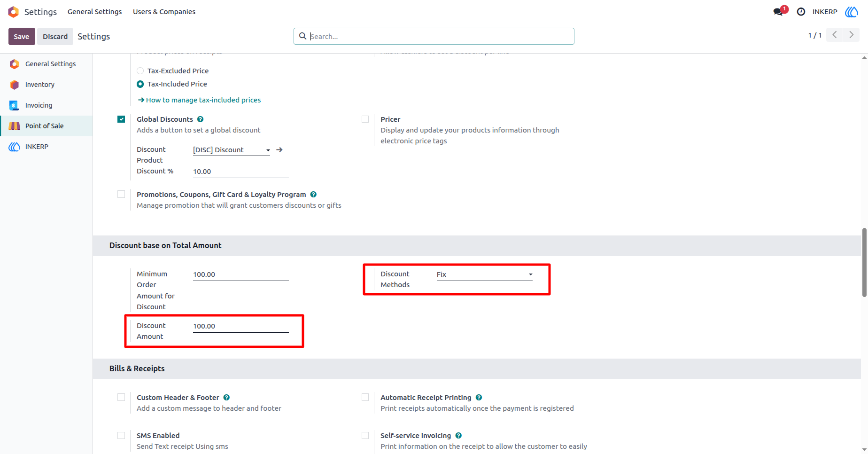Click the Promotions and Loyalty help icon
Viewport: 868px width, 454px height.
pyautogui.click(x=313, y=195)
